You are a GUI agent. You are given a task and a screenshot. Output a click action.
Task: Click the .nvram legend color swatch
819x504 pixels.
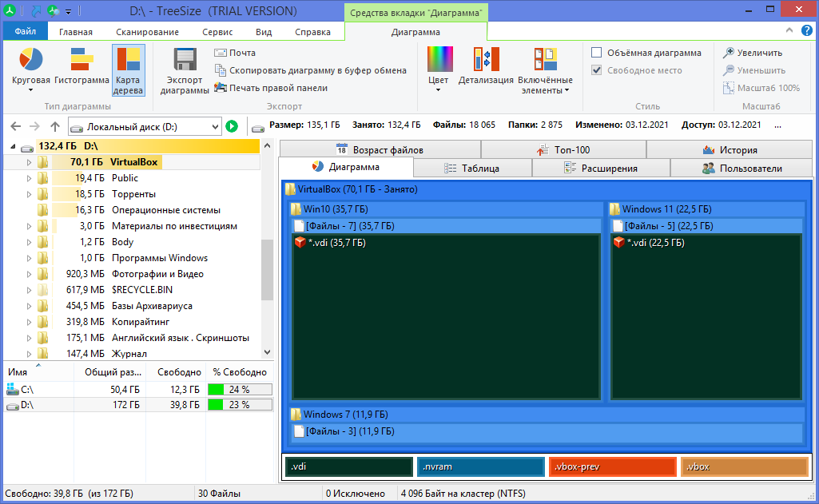point(480,466)
